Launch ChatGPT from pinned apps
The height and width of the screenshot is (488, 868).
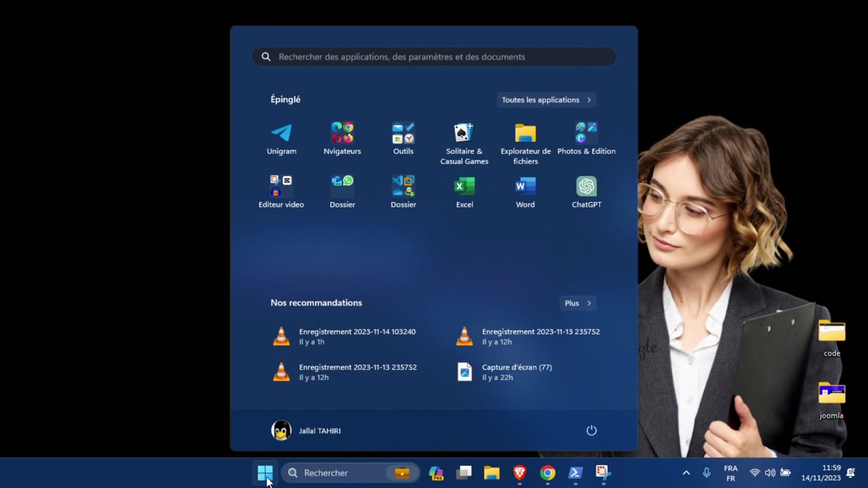[x=587, y=192]
